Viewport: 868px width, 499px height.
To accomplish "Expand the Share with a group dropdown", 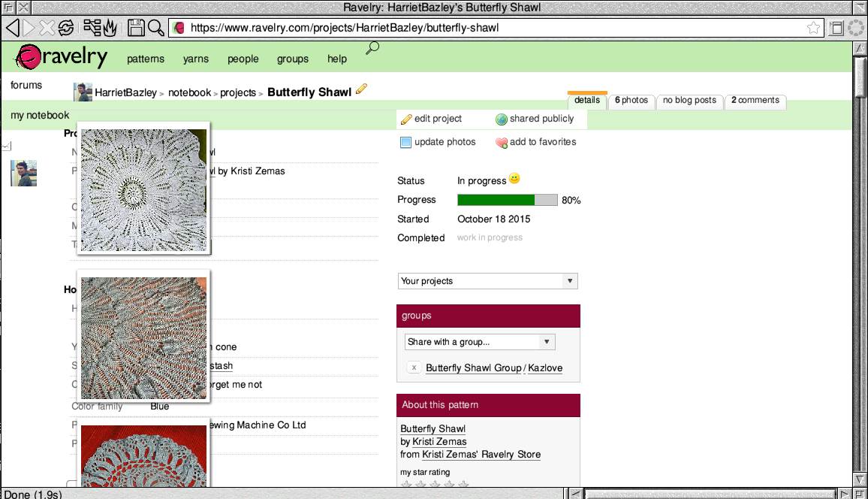I will [480, 342].
